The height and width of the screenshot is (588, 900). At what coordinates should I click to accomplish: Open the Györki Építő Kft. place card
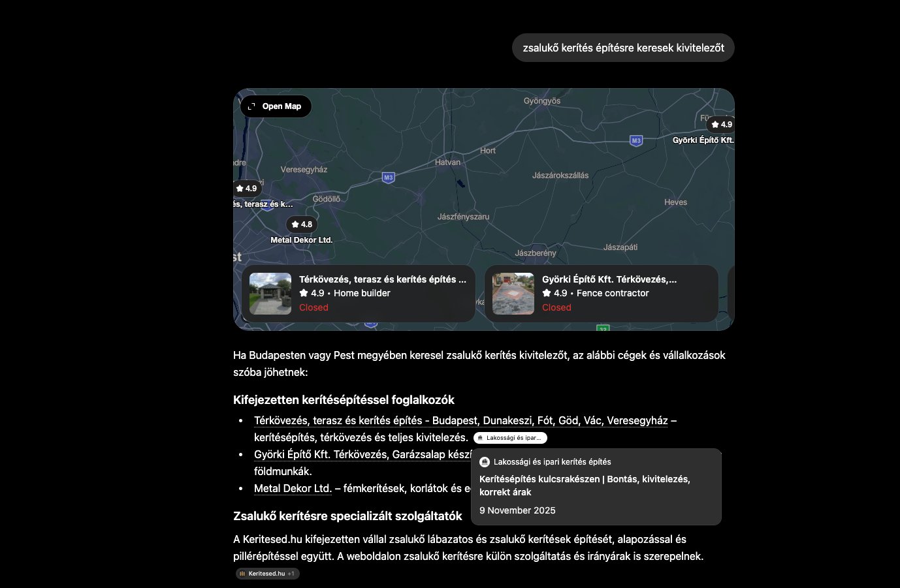[602, 294]
